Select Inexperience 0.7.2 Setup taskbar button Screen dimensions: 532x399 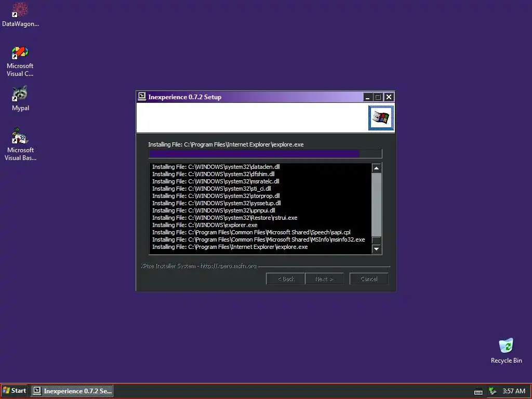click(72, 391)
